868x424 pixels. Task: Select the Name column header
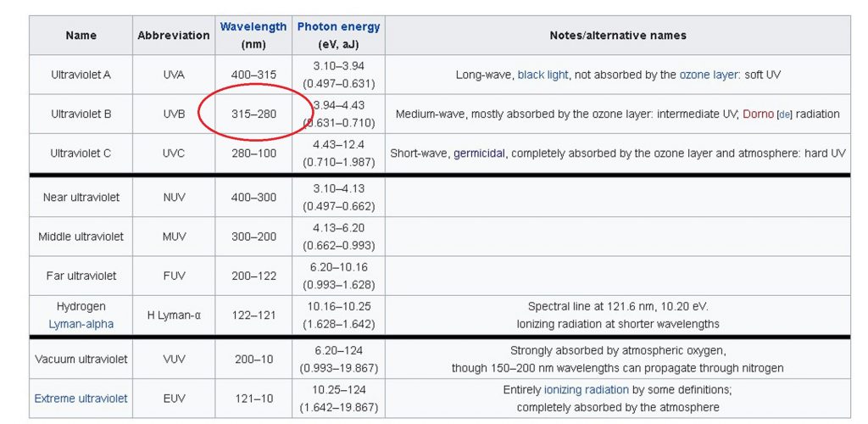[81, 36]
